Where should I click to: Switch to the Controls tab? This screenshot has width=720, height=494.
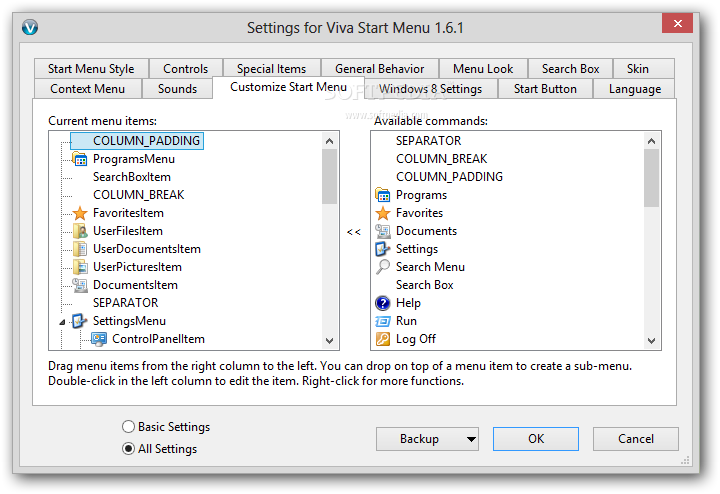tap(186, 68)
